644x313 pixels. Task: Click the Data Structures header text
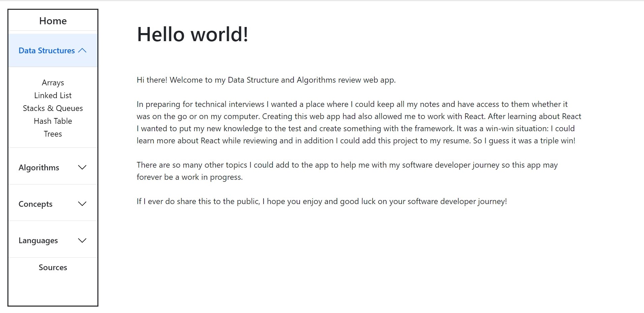[x=47, y=51]
